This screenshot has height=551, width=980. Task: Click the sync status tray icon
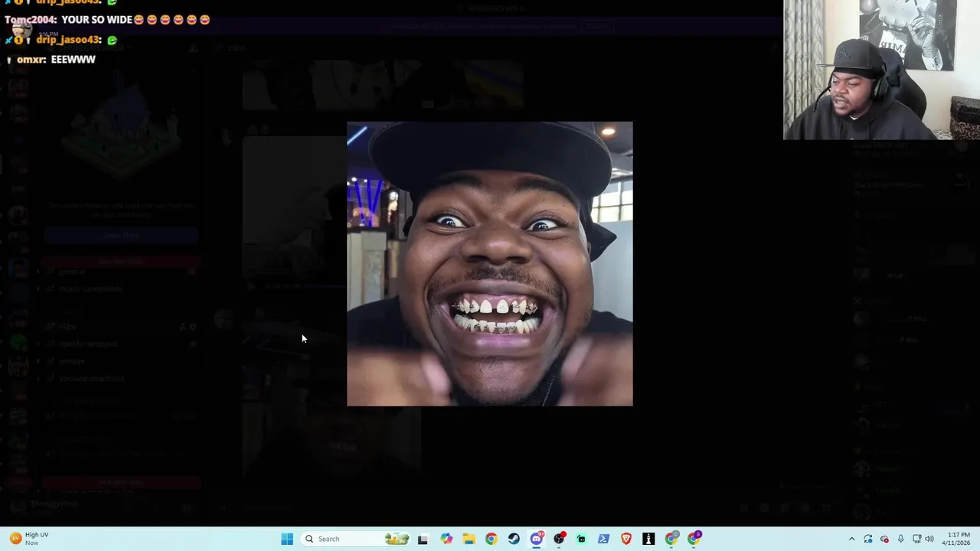868,539
